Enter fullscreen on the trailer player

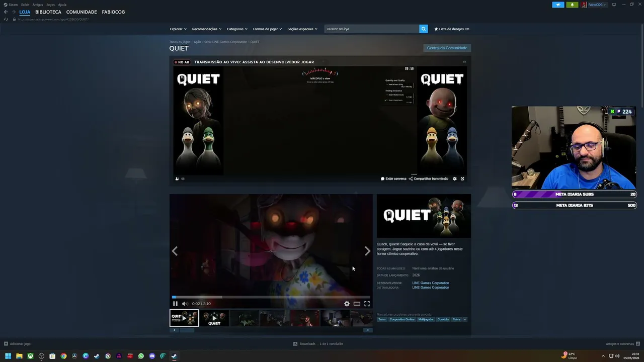point(367,304)
